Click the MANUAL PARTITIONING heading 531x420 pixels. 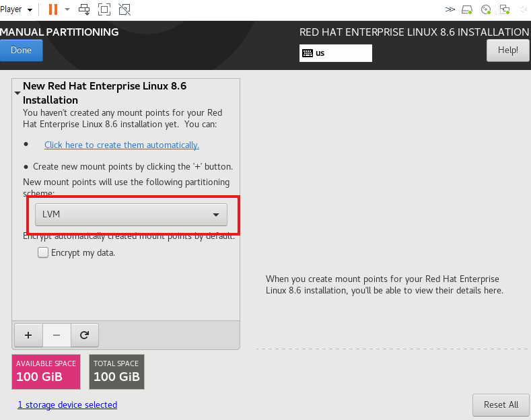(x=59, y=32)
